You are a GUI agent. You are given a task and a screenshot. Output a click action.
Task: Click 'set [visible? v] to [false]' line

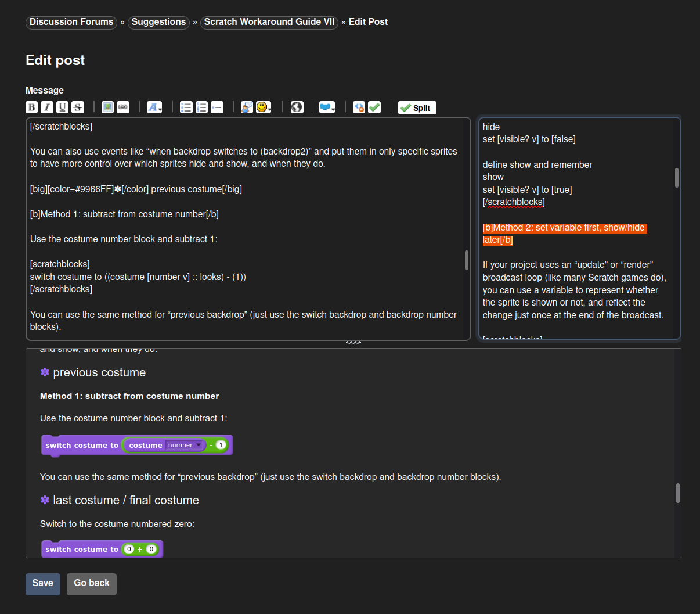coord(529,139)
